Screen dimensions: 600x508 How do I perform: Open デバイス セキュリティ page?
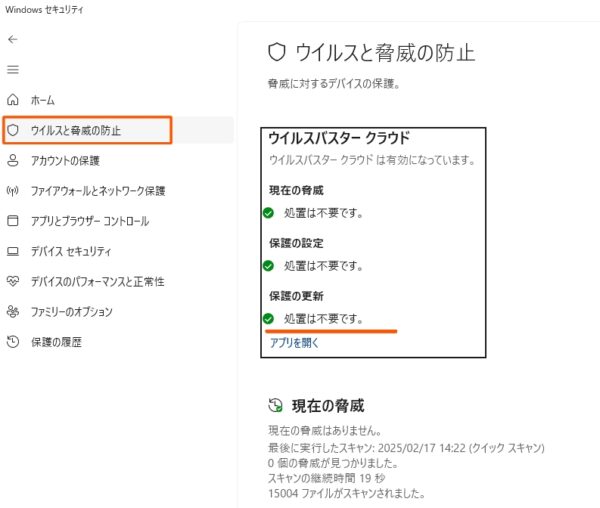point(71,251)
